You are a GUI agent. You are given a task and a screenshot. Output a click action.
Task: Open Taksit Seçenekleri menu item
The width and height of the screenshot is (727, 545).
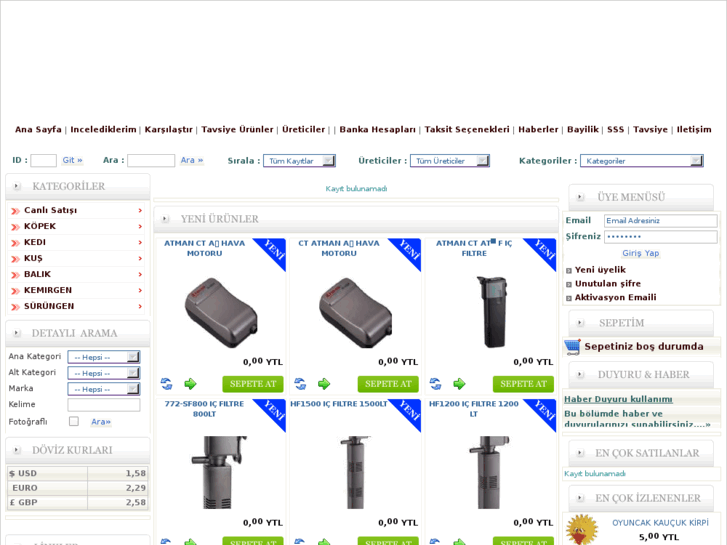(x=467, y=129)
